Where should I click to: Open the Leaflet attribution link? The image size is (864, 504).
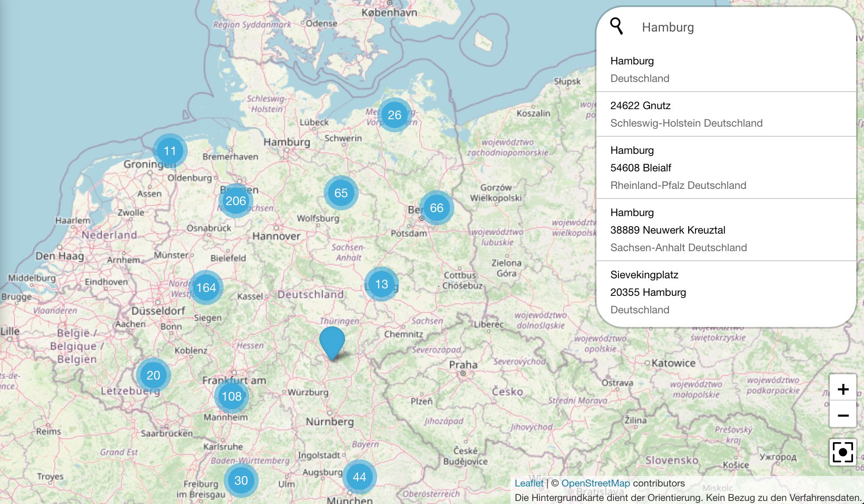point(528,483)
